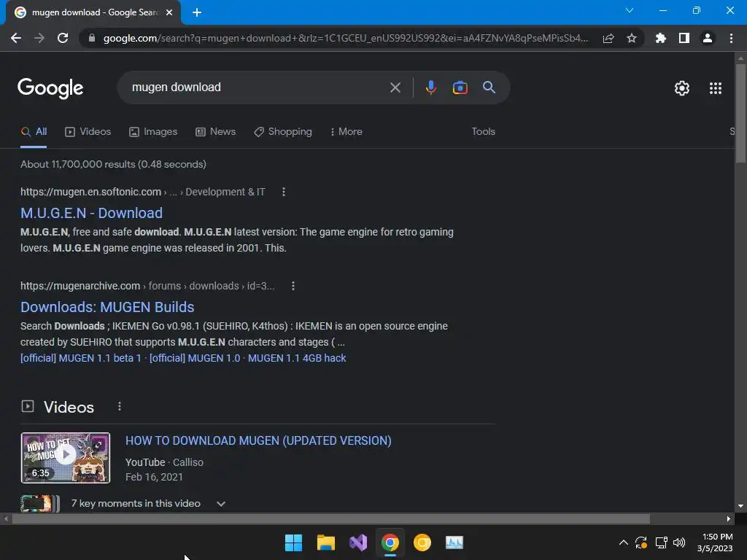The height and width of the screenshot is (560, 747).
Task: Open the [official] MUGEN 1.0 sitelink
Action: (195, 358)
